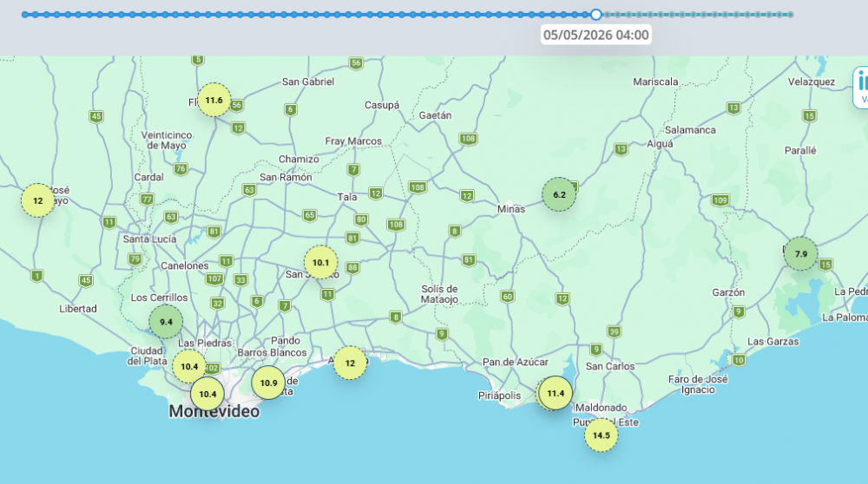Jump to the last point of the timeline
Viewport: 868px width, 484px height.
[791, 15]
